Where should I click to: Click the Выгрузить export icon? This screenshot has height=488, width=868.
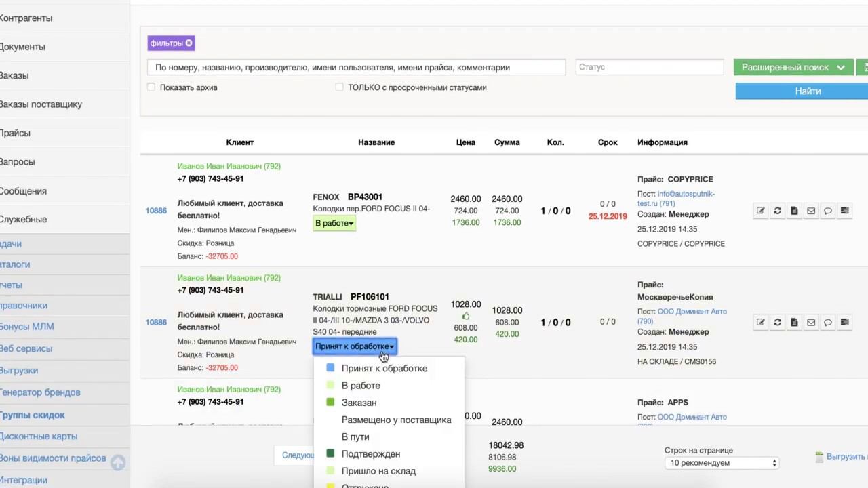coord(819,457)
